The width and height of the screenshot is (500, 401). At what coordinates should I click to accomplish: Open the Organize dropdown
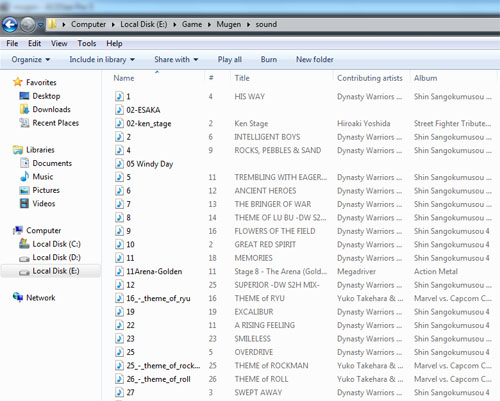click(31, 60)
